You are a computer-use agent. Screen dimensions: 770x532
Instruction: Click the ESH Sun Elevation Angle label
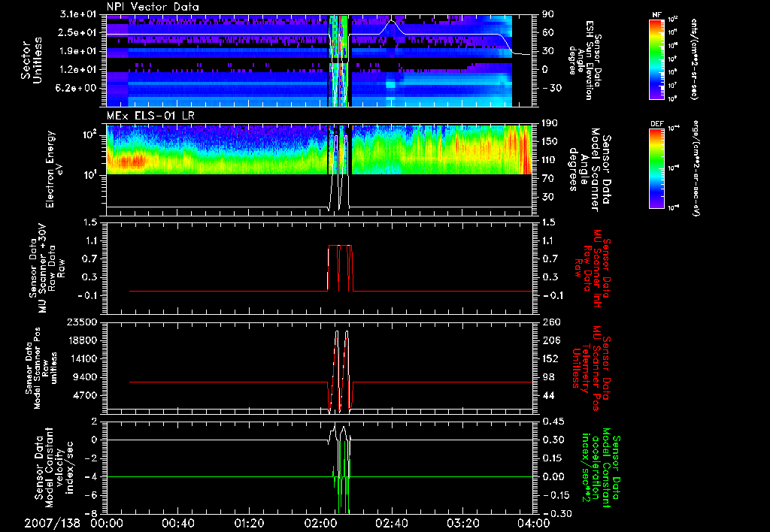pyautogui.click(x=587, y=60)
